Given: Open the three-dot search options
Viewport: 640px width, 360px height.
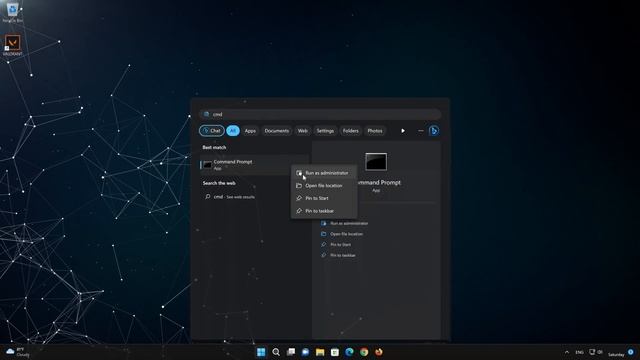Looking at the screenshot, I should click(x=420, y=131).
